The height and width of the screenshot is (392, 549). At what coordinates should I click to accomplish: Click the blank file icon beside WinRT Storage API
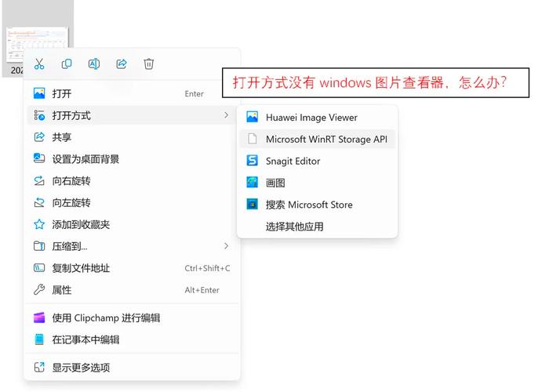pyautogui.click(x=252, y=139)
